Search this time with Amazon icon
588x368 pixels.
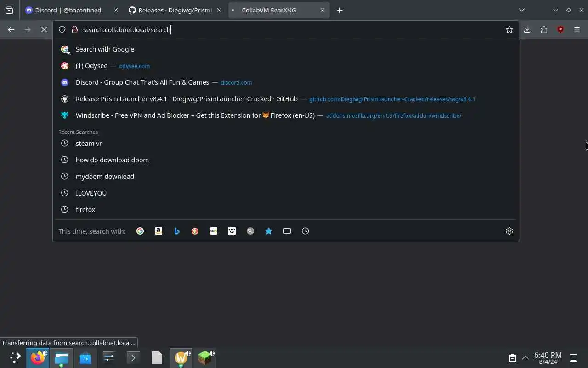point(158,231)
